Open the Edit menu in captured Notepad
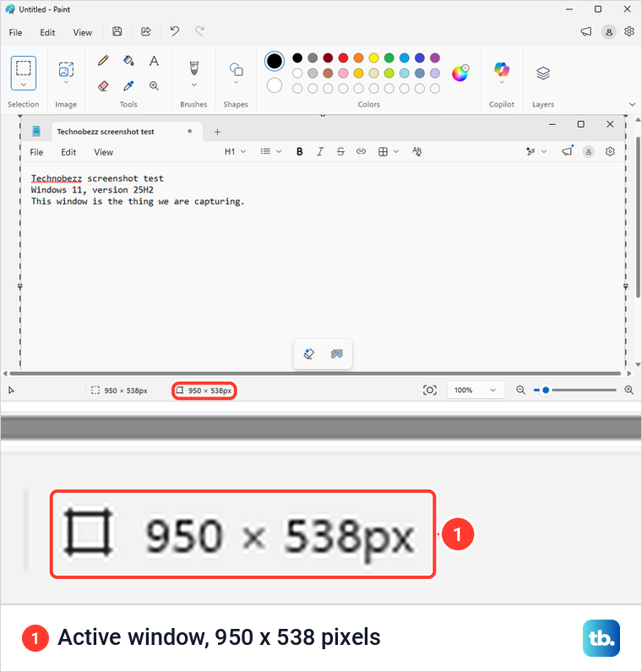 pos(68,152)
